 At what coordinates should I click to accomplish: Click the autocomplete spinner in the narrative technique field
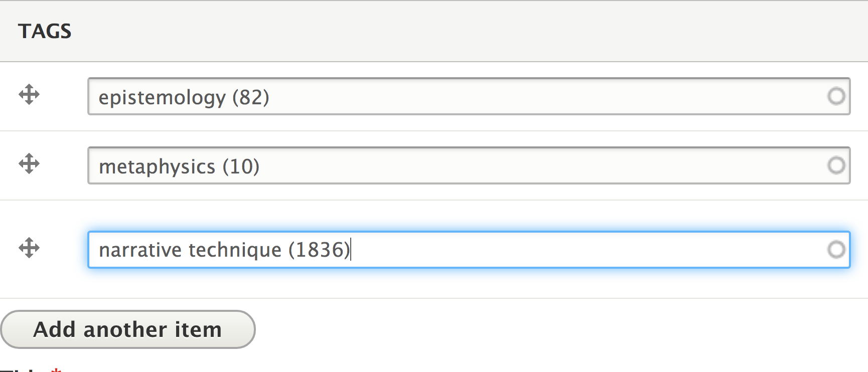tap(835, 250)
